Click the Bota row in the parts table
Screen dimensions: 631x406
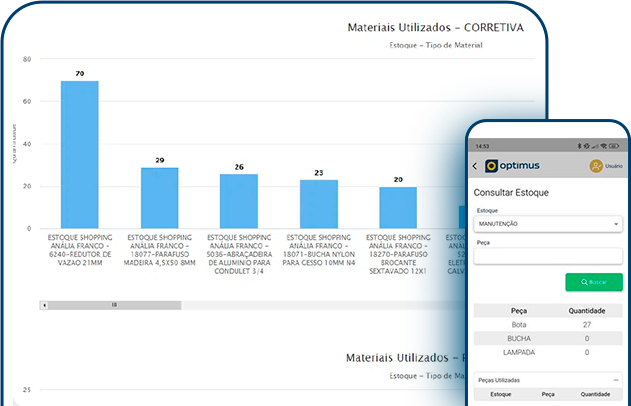(x=548, y=325)
